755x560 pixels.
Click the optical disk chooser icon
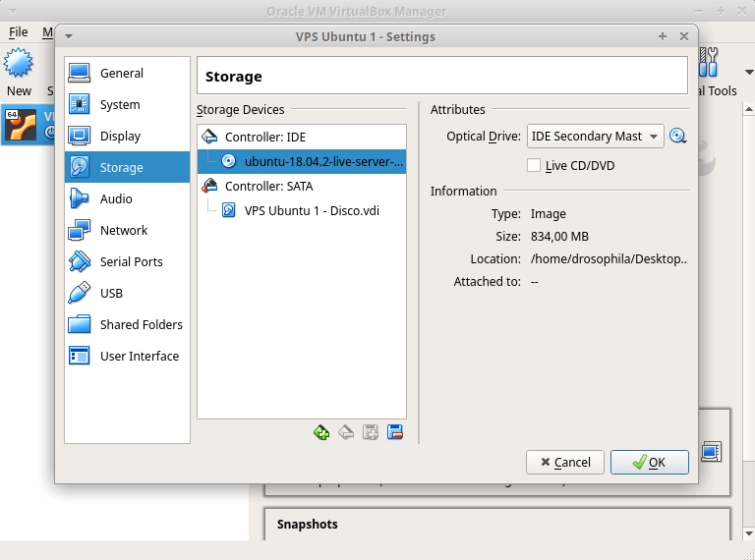coord(677,137)
